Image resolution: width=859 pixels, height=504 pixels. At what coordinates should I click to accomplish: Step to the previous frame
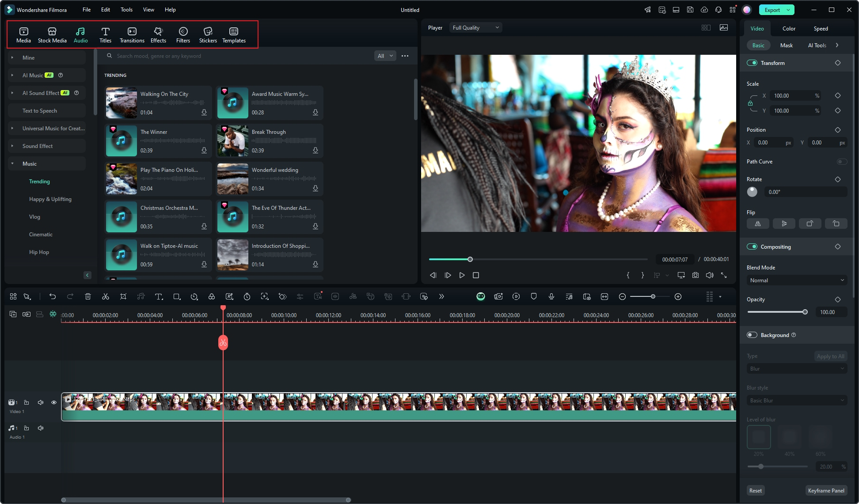point(433,275)
